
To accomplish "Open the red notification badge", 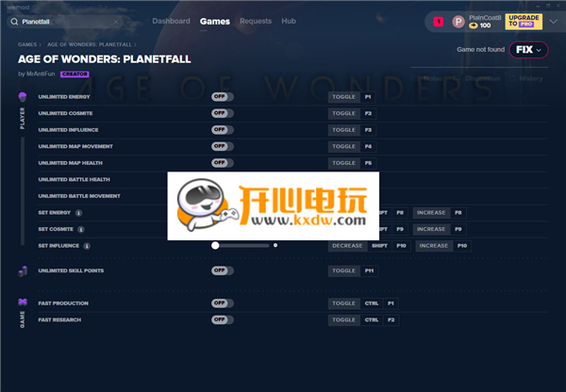I will click(439, 21).
